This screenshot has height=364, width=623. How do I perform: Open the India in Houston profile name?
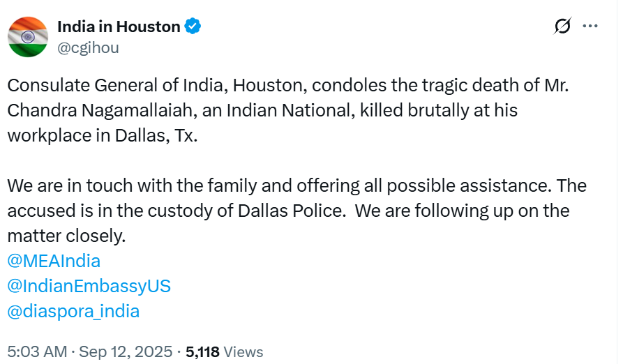[x=119, y=27]
